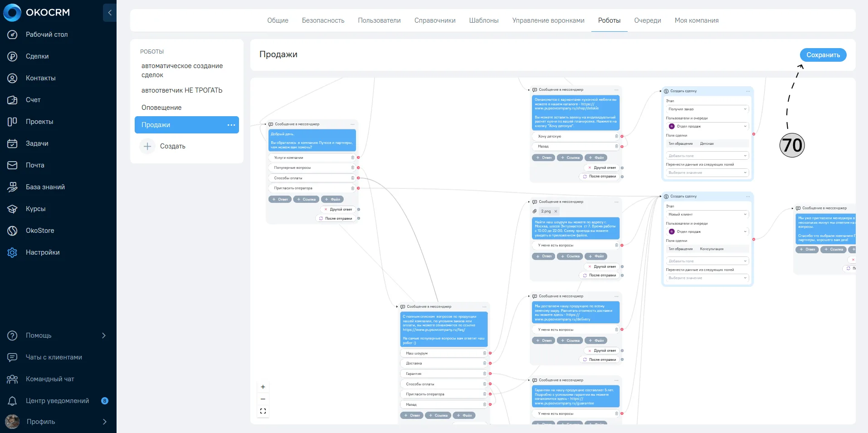Expand the Профиль menu
This screenshot has height=433, width=868.
[105, 422]
